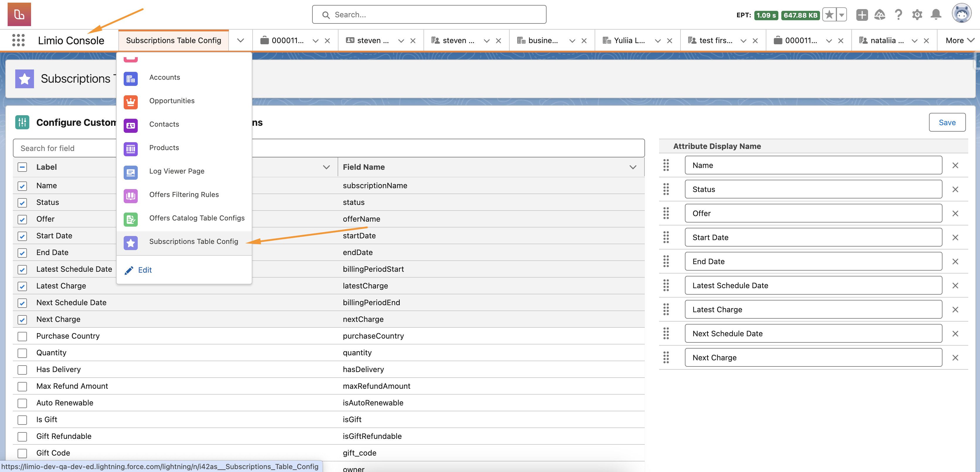
Task: Remove the Next Charge attribute with X icon
Action: pos(955,357)
